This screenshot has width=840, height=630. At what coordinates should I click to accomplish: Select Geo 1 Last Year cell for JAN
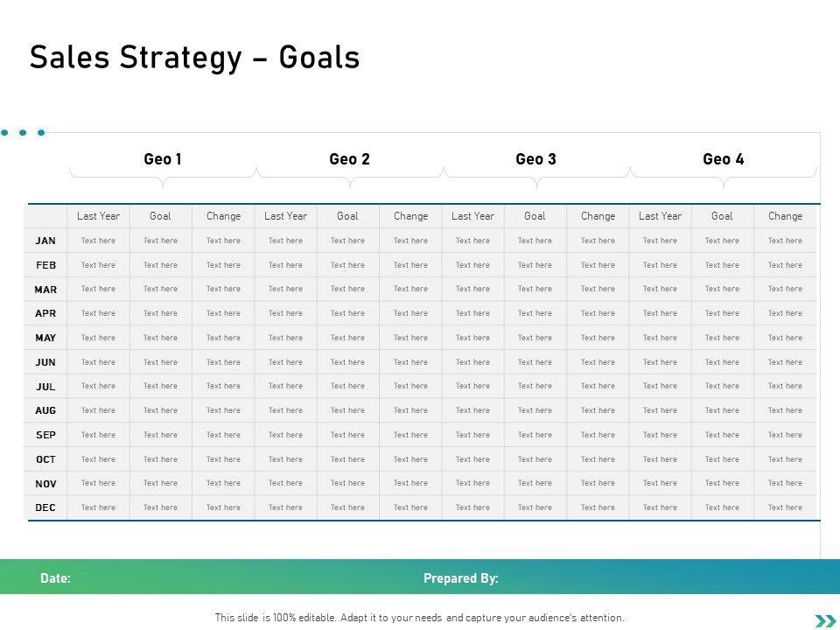98,241
